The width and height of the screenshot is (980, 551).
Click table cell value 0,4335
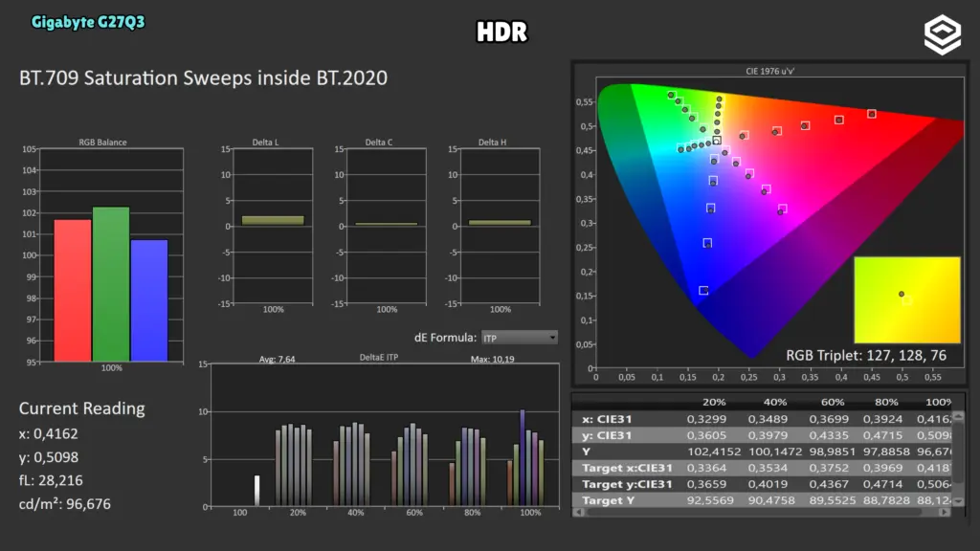point(829,435)
